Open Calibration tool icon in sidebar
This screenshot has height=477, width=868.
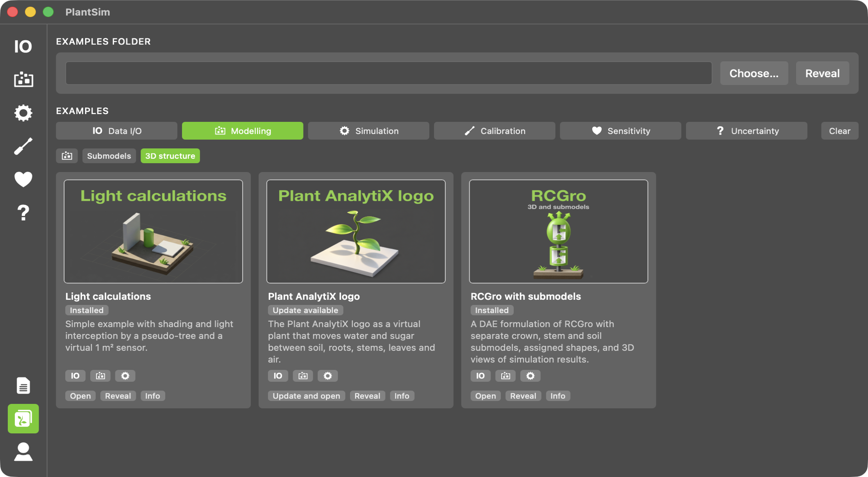[23, 146]
